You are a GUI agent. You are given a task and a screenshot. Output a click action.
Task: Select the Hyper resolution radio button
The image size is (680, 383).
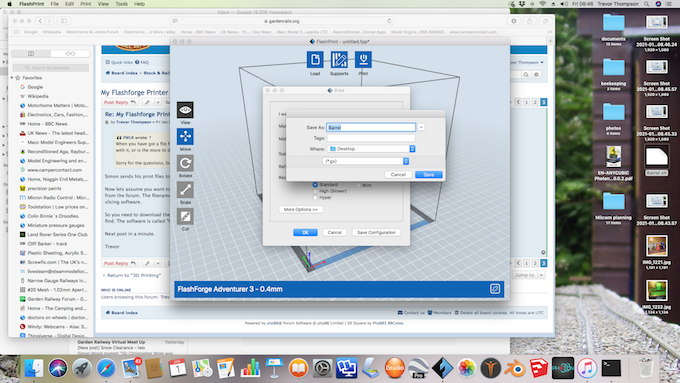315,197
